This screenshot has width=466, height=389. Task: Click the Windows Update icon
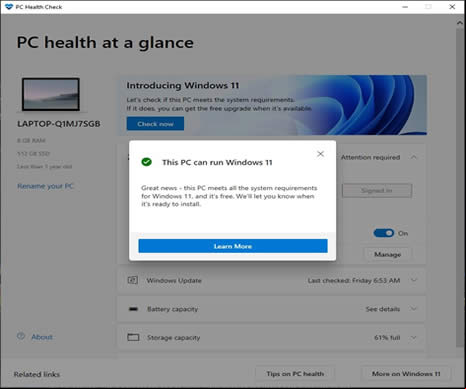(133, 280)
